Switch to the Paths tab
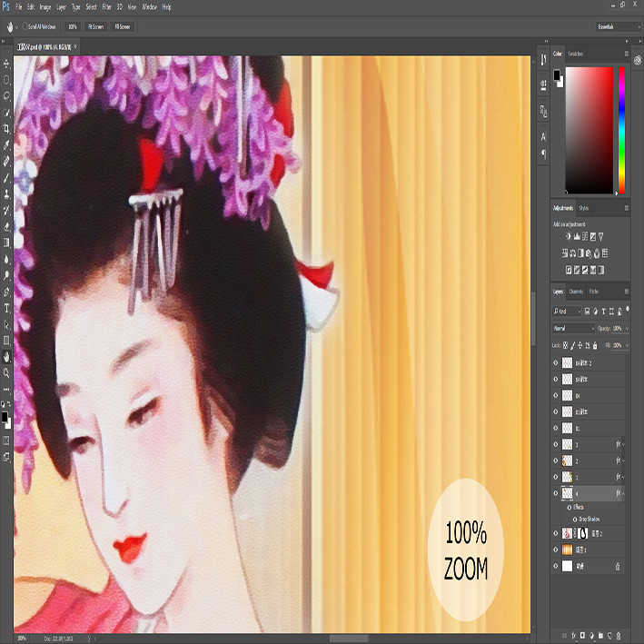644x644 pixels. point(594,292)
